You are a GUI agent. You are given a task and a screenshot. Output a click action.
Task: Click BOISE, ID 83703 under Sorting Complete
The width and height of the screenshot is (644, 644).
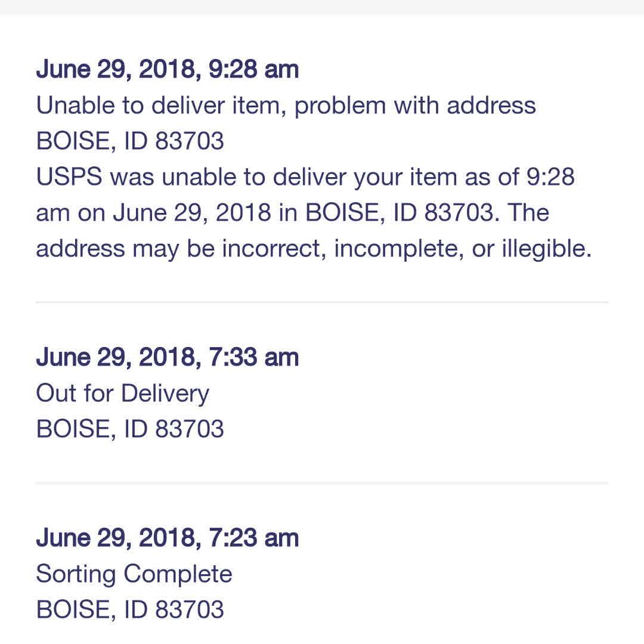pyautogui.click(x=130, y=609)
